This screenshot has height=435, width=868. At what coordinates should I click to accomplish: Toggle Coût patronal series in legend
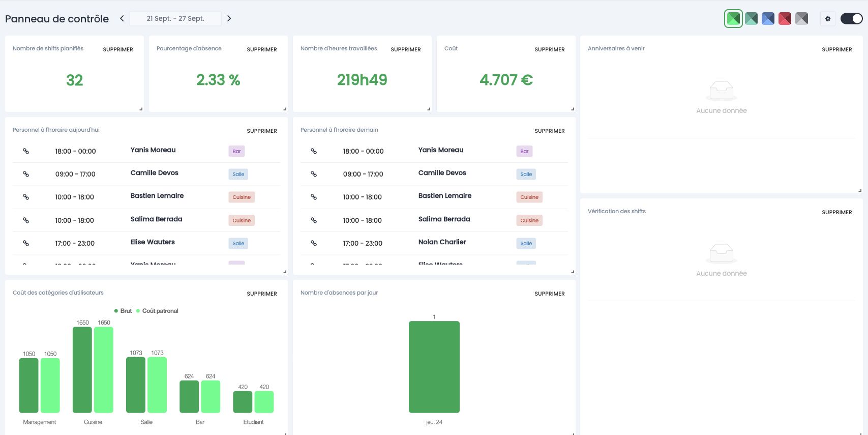[x=157, y=311]
